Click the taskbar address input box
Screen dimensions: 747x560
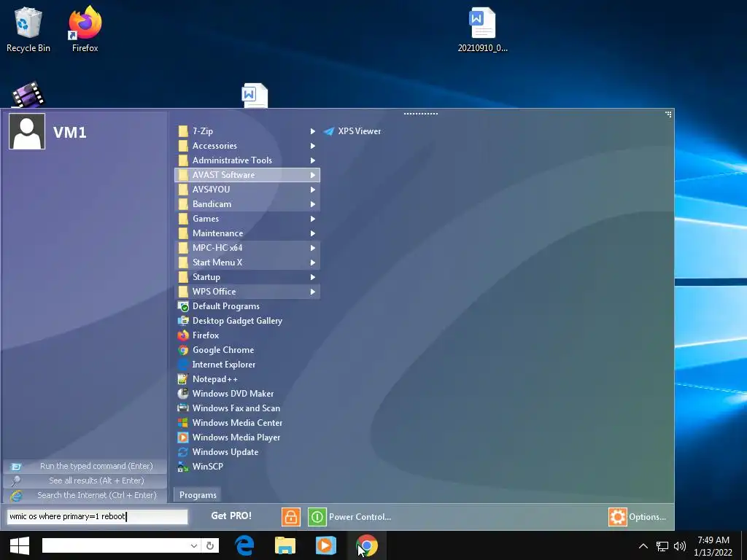pos(116,545)
